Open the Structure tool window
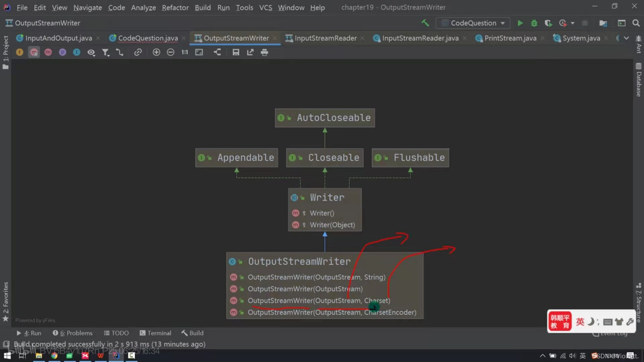The height and width of the screenshot is (362, 644). pyautogui.click(x=638, y=303)
